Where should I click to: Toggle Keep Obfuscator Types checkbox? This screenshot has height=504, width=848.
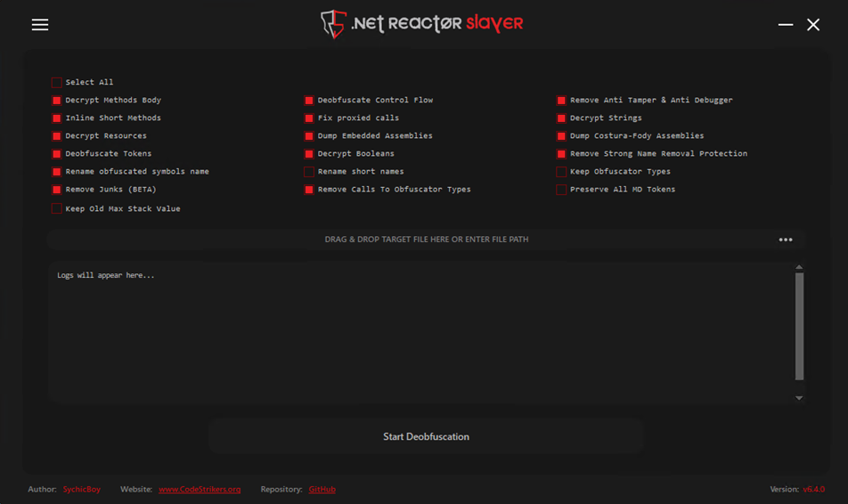coord(561,172)
